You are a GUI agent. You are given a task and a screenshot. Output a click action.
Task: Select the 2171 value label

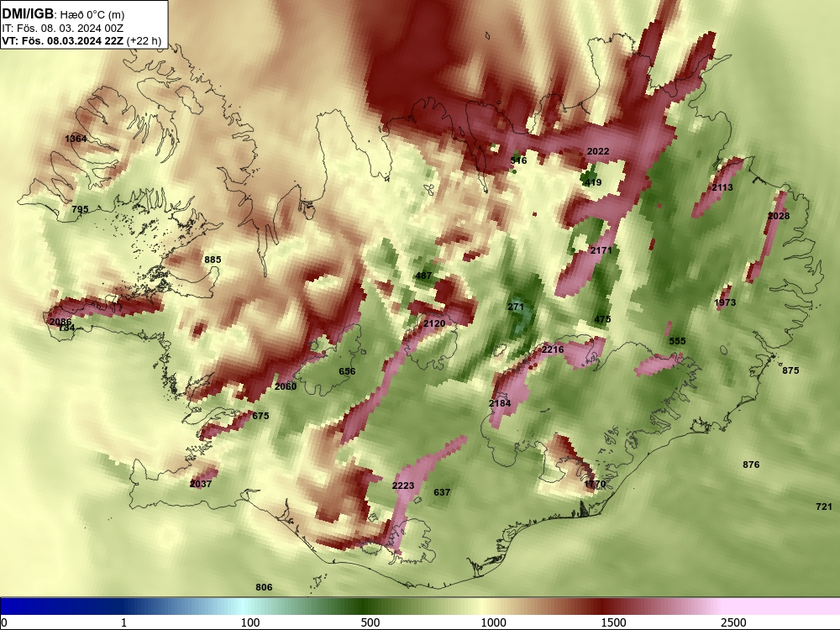[601, 250]
